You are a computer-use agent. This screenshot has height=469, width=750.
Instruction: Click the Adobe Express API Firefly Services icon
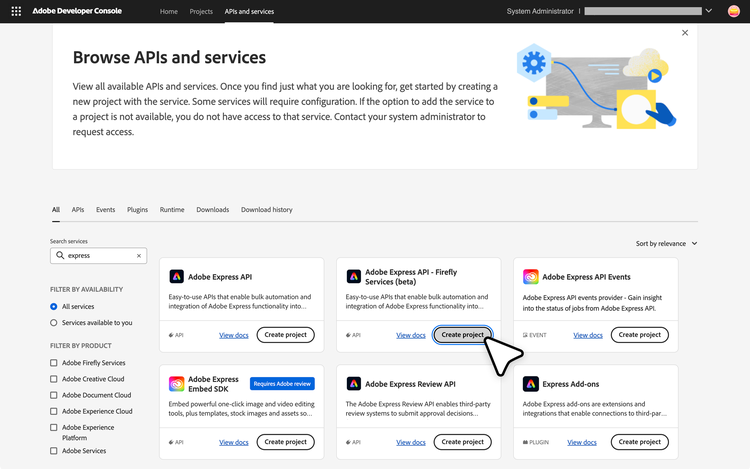(353, 276)
